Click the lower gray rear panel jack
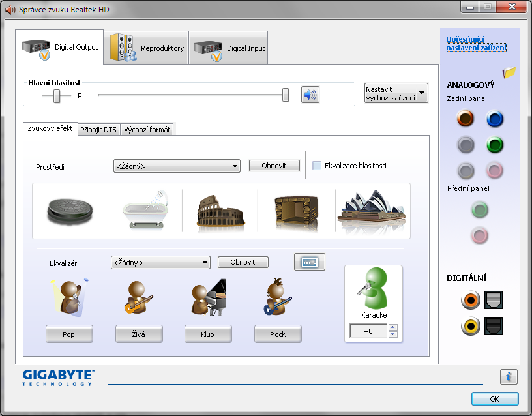532x416 pixels. pos(465,171)
